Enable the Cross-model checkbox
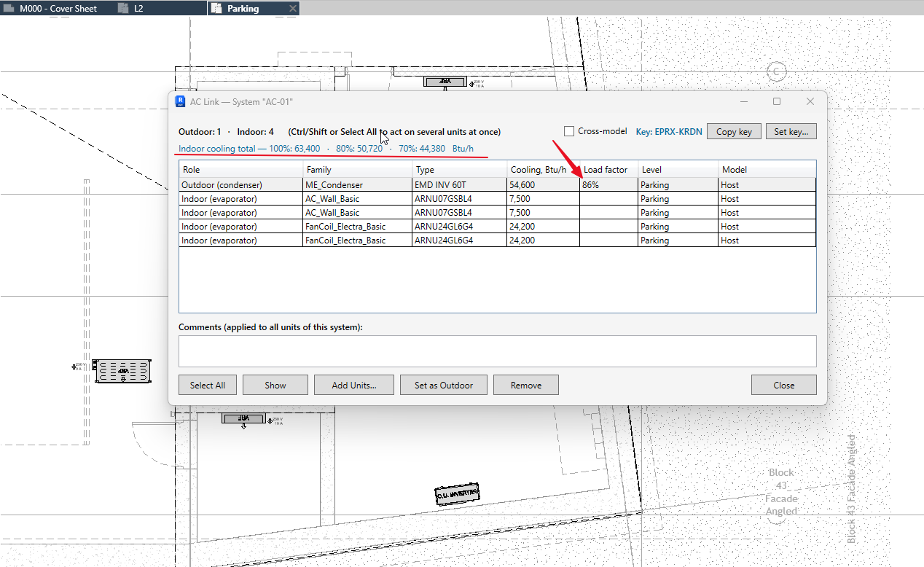The height and width of the screenshot is (567, 924). click(569, 131)
